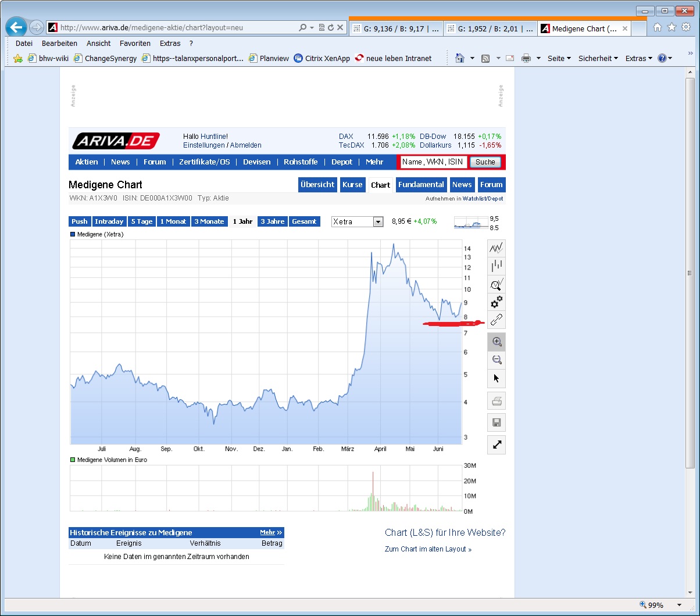The width and height of the screenshot is (700, 616).
Task: Open favorites star icon
Action: tap(672, 27)
